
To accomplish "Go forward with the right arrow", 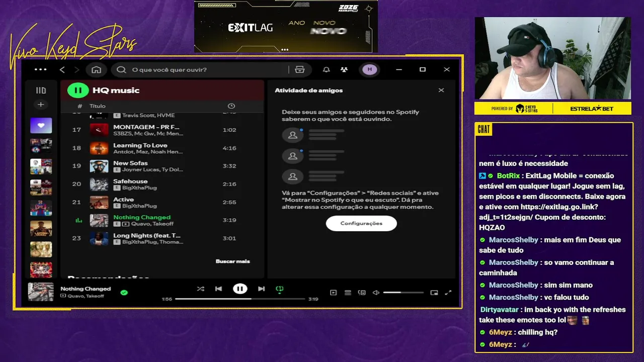I will pos(77,69).
